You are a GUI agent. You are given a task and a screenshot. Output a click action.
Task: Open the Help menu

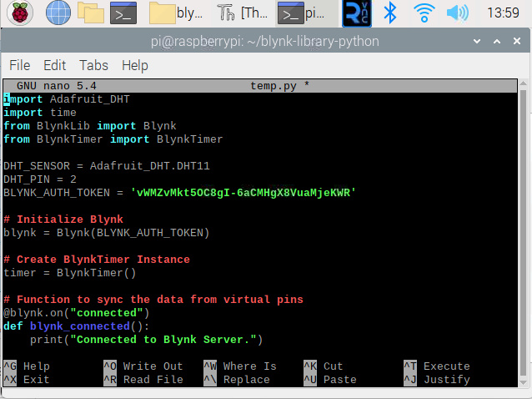pos(135,65)
